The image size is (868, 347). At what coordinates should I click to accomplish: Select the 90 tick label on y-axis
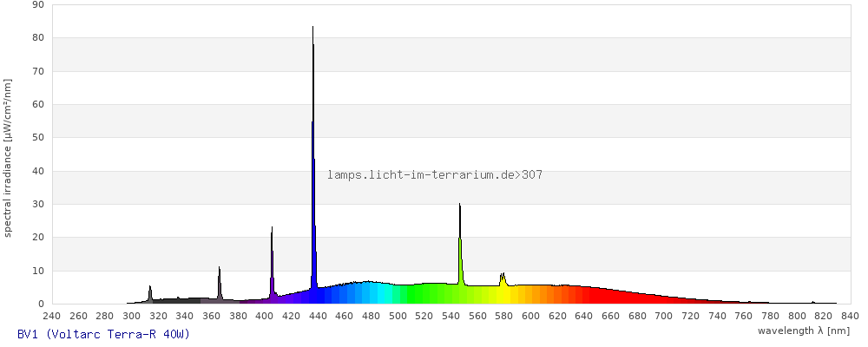tap(37, 4)
